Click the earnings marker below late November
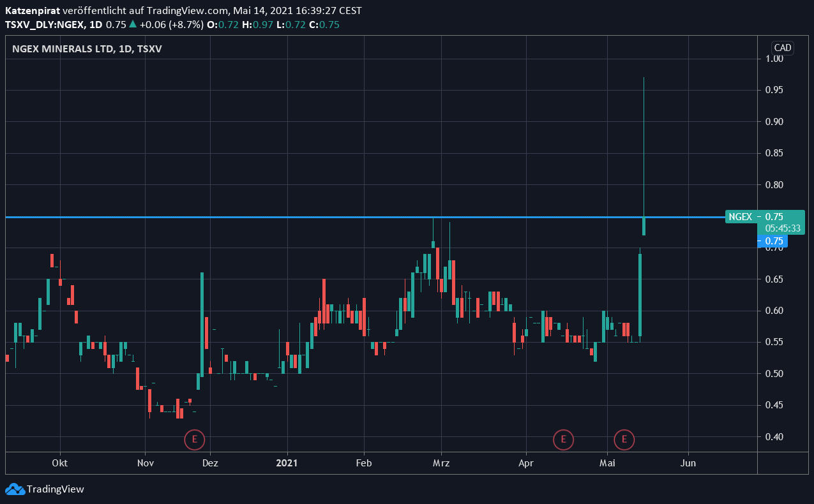The height and width of the screenshot is (504, 814). [195, 440]
